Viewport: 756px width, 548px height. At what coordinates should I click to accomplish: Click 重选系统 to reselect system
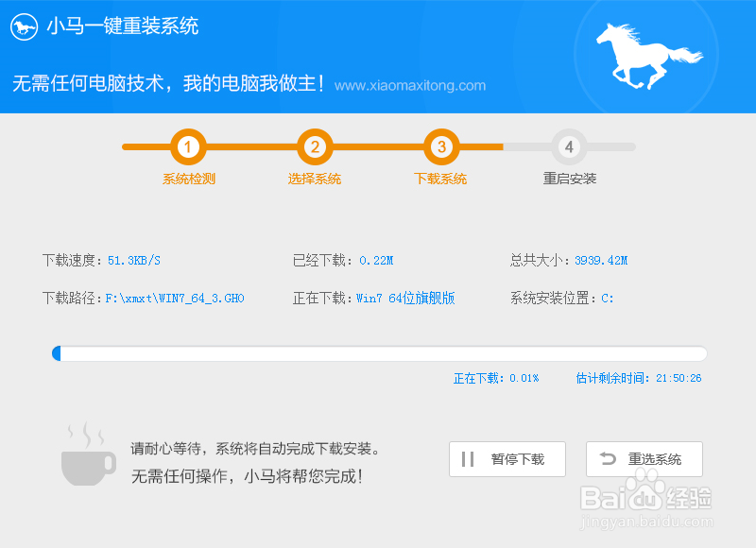pos(644,459)
